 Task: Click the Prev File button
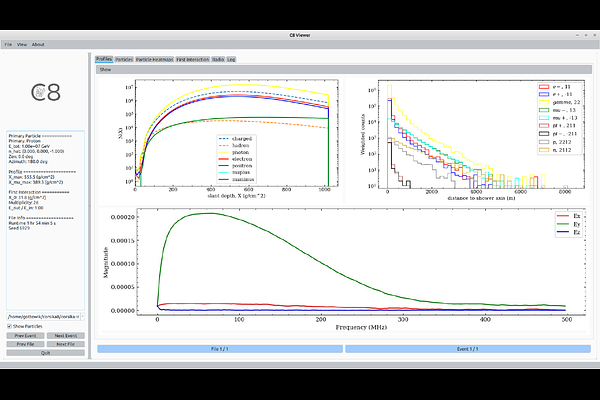pyautogui.click(x=24, y=344)
